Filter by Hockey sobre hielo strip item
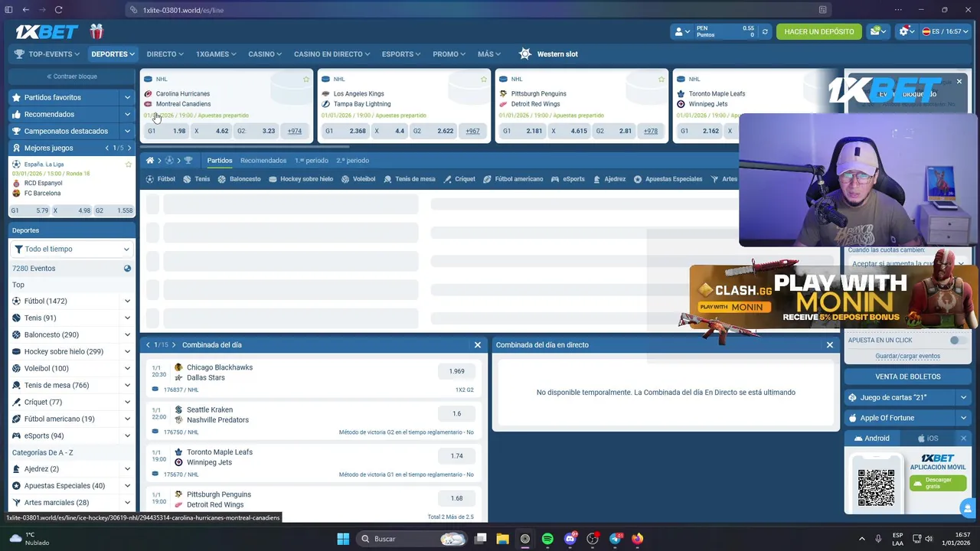The height and width of the screenshot is (551, 980). click(301, 179)
